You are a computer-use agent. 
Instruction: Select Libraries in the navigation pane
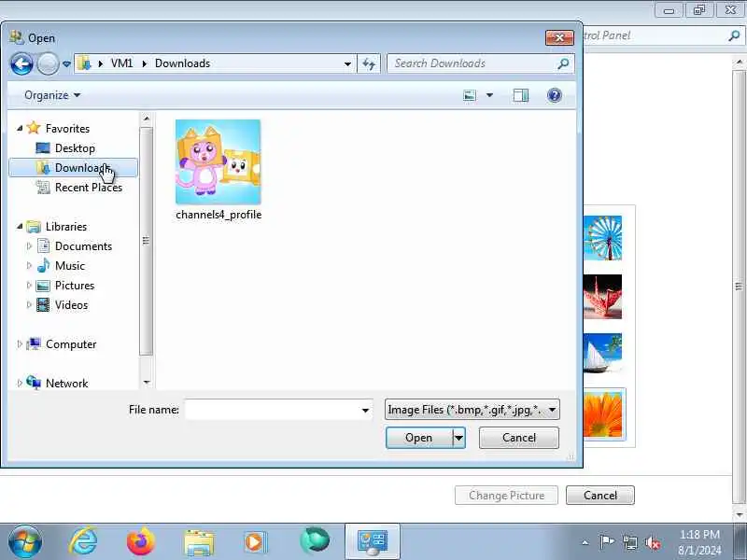point(66,227)
